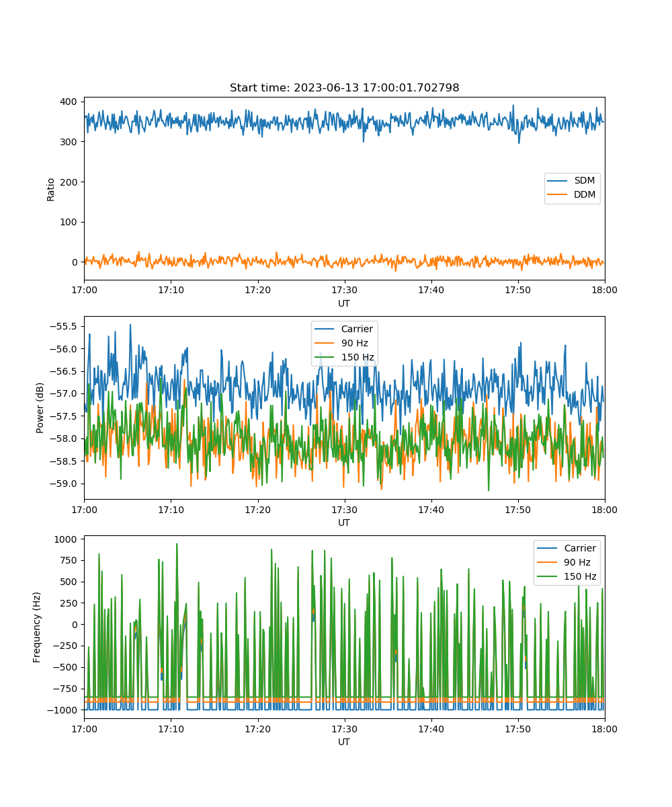Image resolution: width=672 pixels, height=807 pixels.
Task: Click the UT label under the Power plot
Action: click(344, 523)
